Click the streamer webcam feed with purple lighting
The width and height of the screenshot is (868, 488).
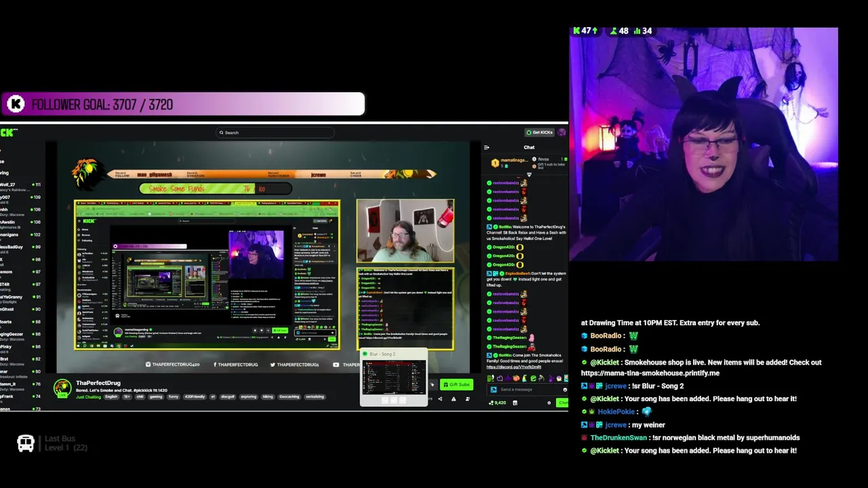[x=703, y=144]
